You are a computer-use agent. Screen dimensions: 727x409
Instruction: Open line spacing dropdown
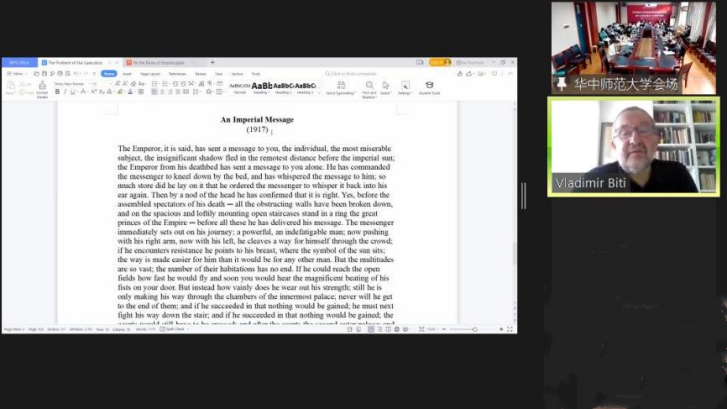click(197, 92)
